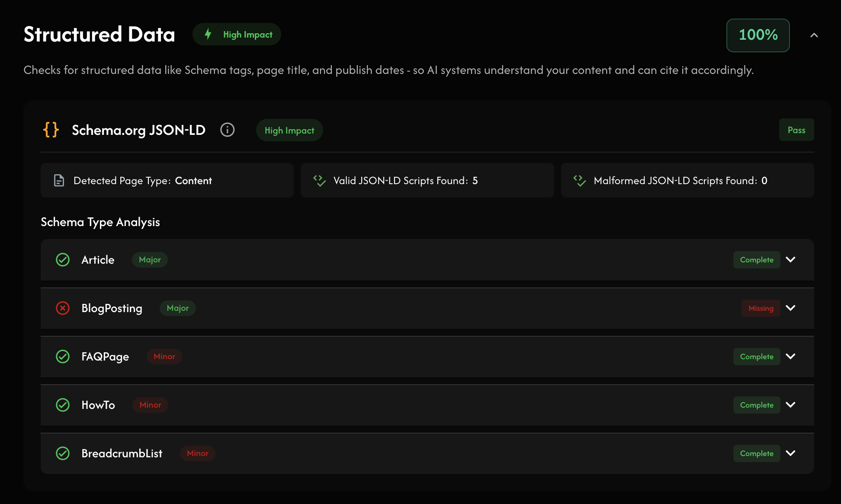The image size is (841, 504).
Task: Click the document icon by Detected Page Type
Action: point(59,180)
